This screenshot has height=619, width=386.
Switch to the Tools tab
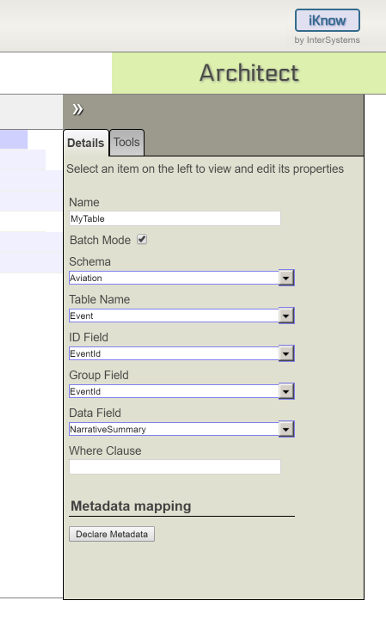coord(127,142)
